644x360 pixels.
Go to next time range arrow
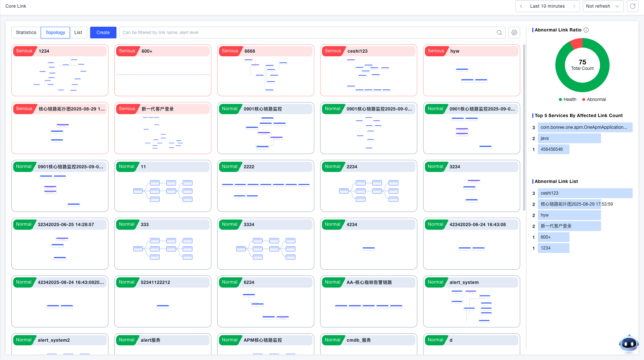(x=574, y=6)
